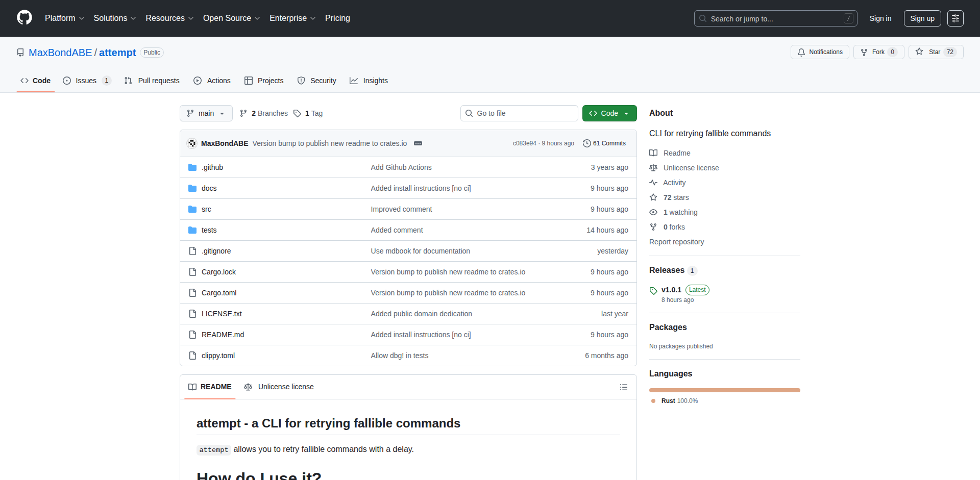Expand the Resources menu
This screenshot has height=480, width=980.
point(169,18)
